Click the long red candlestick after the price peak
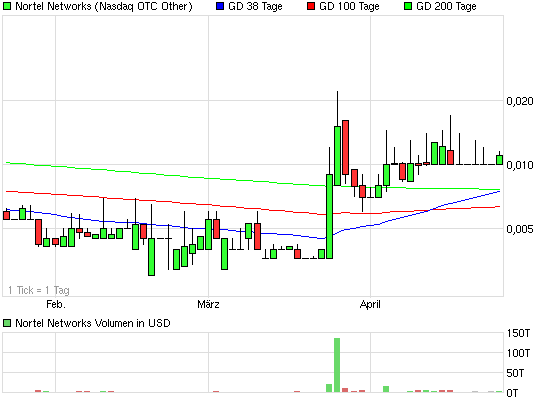 [345, 147]
